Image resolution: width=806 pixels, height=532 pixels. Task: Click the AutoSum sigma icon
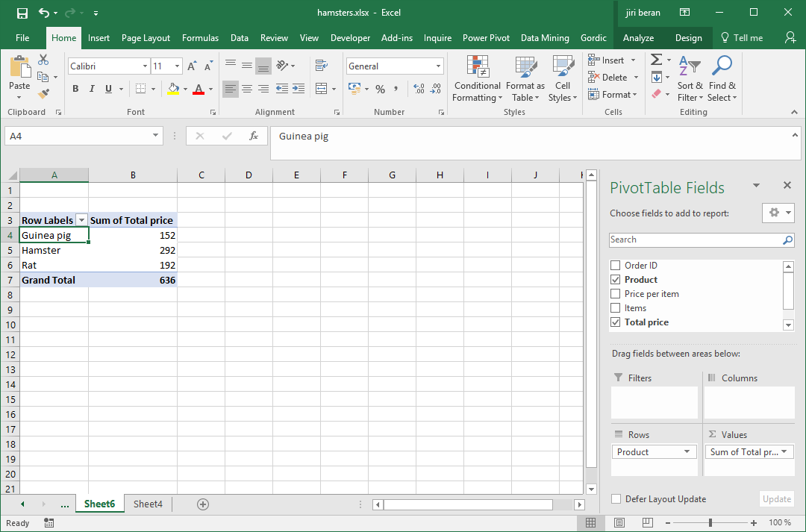click(x=657, y=60)
